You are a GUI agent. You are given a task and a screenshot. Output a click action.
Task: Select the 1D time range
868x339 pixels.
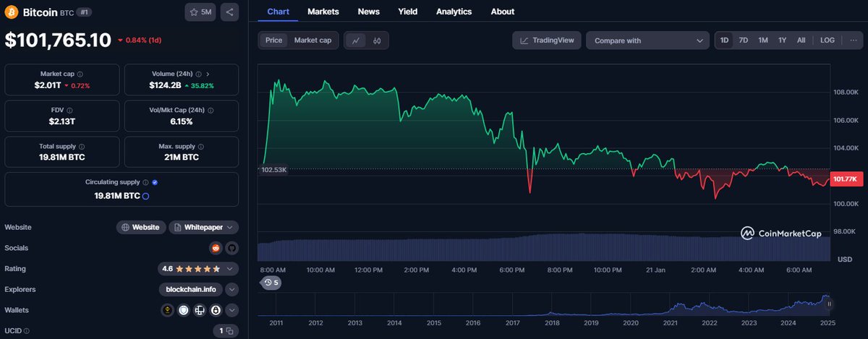tap(724, 40)
